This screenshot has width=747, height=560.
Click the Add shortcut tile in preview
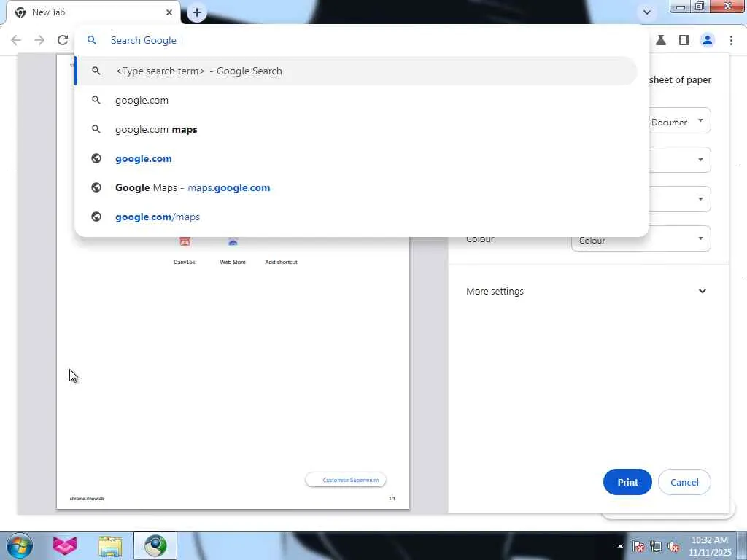[281, 262]
